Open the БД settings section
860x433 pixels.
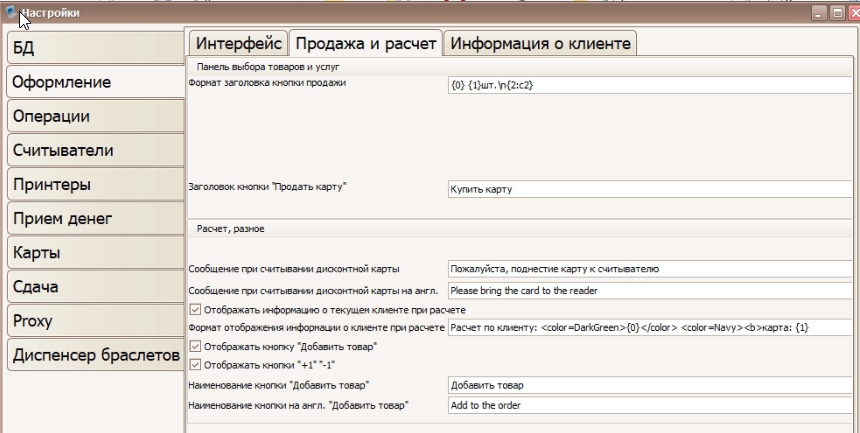pos(95,48)
